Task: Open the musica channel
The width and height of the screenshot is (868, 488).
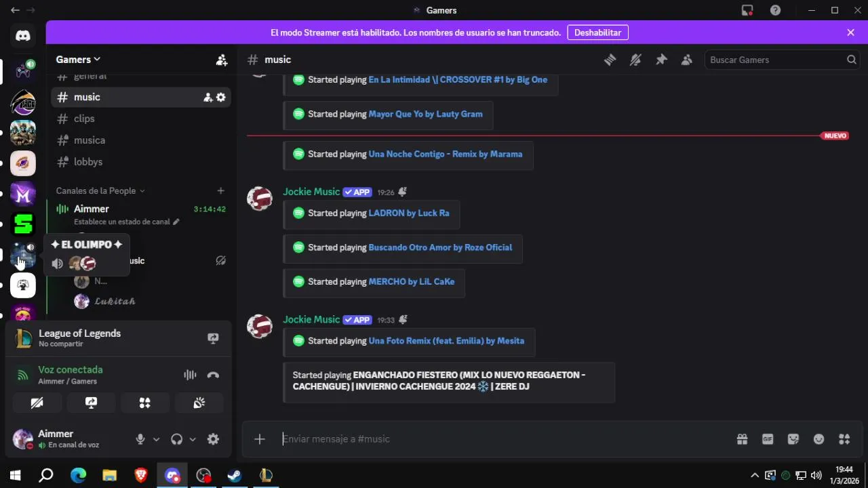Action: click(141, 140)
